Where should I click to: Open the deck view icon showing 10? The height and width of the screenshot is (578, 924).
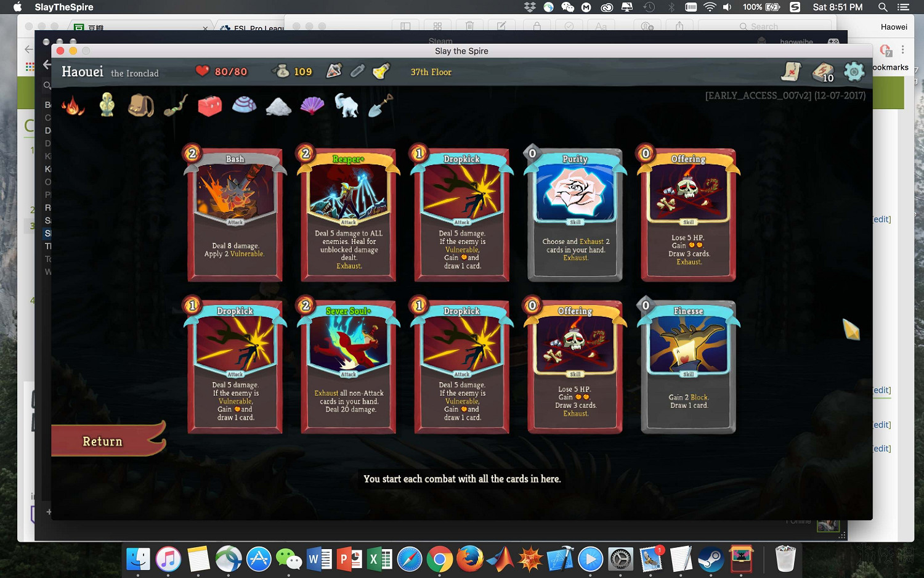pos(823,72)
